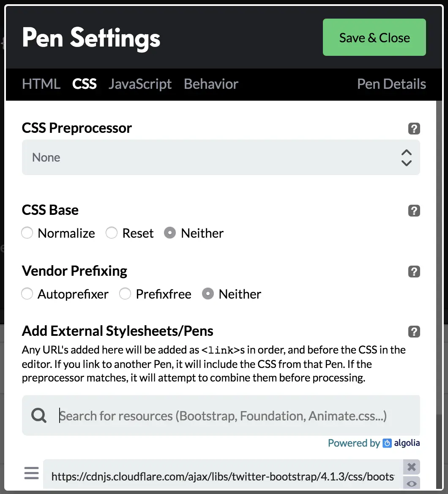Image resolution: width=448 pixels, height=494 pixels.
Task: Focus the search for resources field
Action: click(x=237, y=416)
